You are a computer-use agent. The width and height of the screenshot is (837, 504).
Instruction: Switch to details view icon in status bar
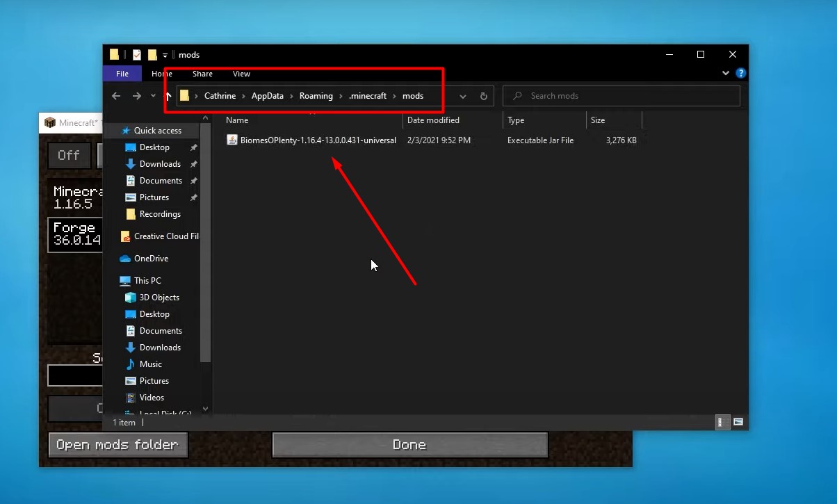[722, 422]
